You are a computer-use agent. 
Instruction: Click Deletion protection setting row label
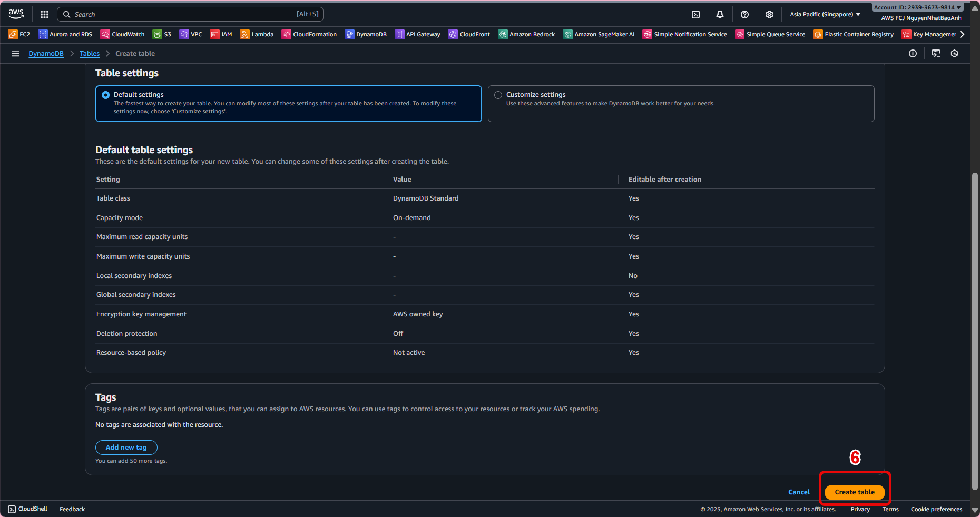click(127, 334)
